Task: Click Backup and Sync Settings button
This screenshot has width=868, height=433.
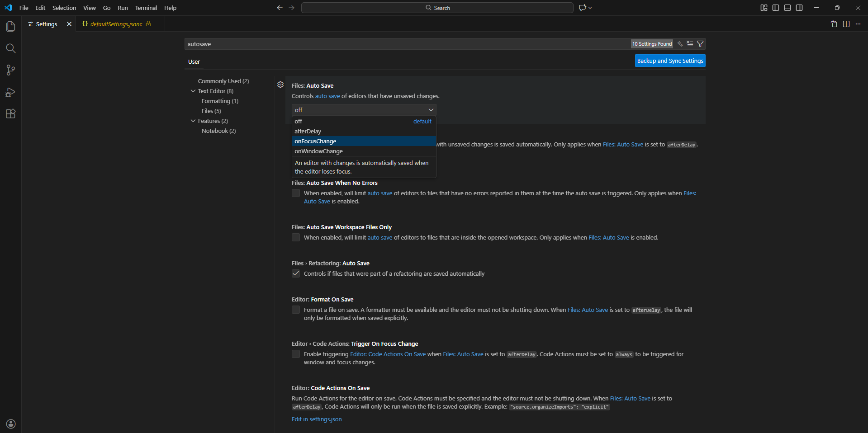Action: tap(670, 61)
